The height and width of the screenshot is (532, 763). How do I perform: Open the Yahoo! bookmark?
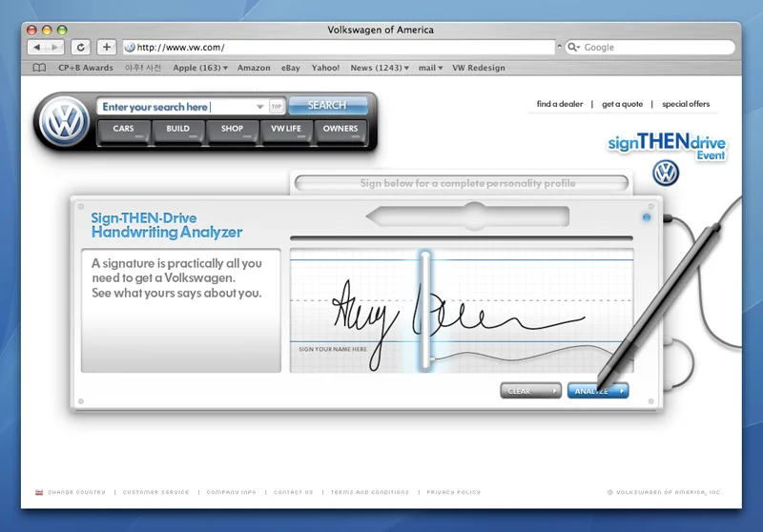(x=325, y=68)
